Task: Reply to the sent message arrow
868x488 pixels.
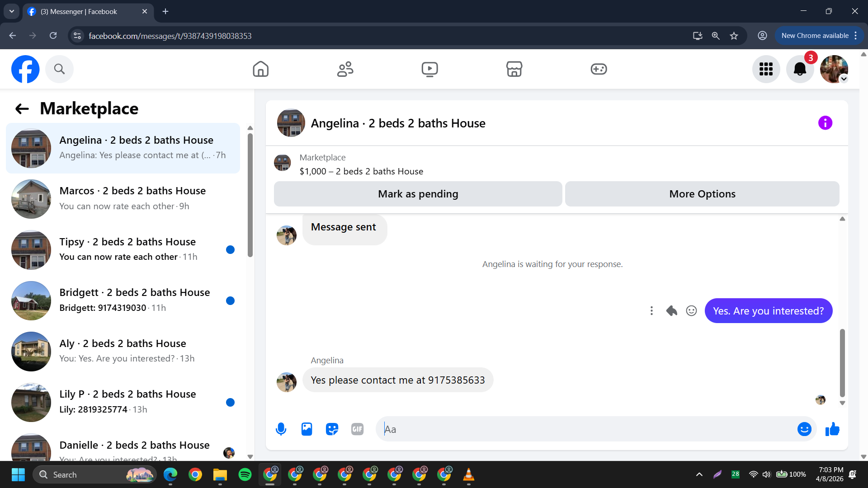Action: click(x=671, y=311)
